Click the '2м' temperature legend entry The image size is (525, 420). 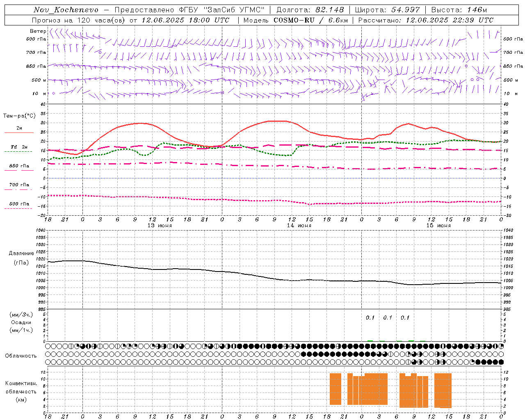click(x=19, y=128)
